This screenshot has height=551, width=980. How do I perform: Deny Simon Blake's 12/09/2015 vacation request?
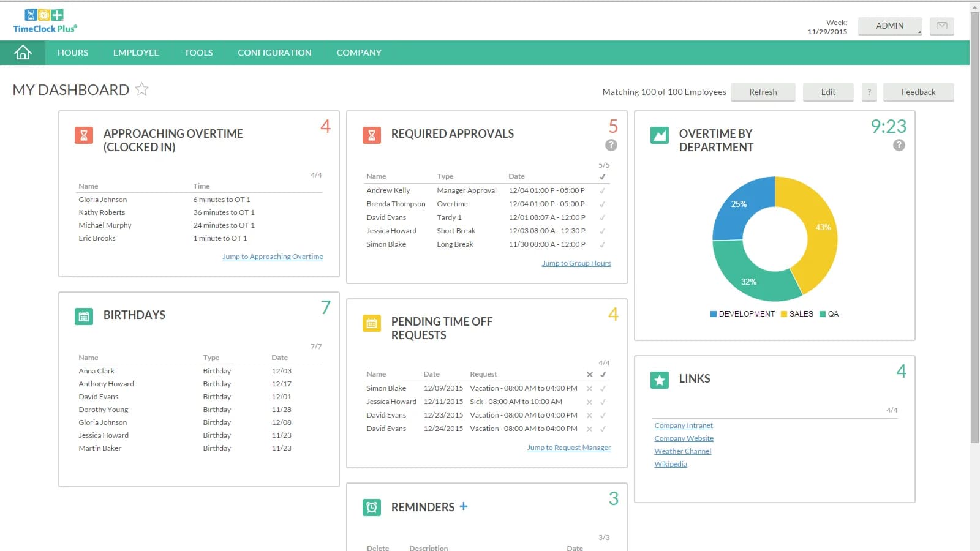589,388
